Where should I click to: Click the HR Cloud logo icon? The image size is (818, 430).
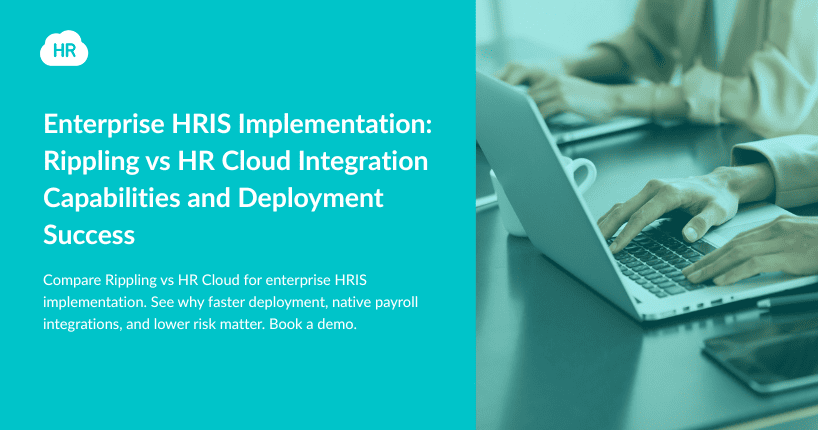(64, 48)
